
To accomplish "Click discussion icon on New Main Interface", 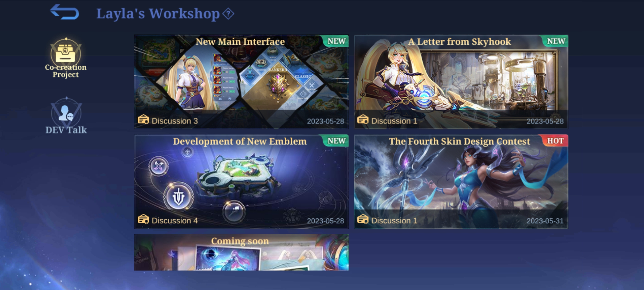I will (x=143, y=119).
